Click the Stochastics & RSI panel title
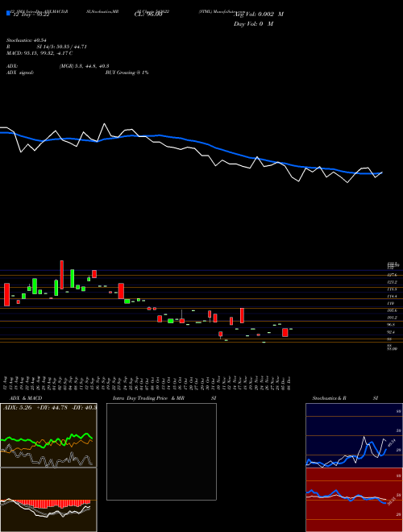This screenshot has height=532, width=403. pos(345,398)
